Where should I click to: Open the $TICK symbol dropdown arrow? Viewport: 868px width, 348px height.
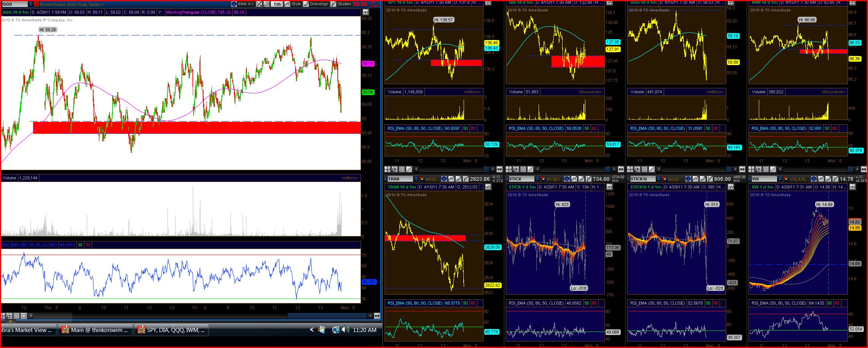coord(537,179)
